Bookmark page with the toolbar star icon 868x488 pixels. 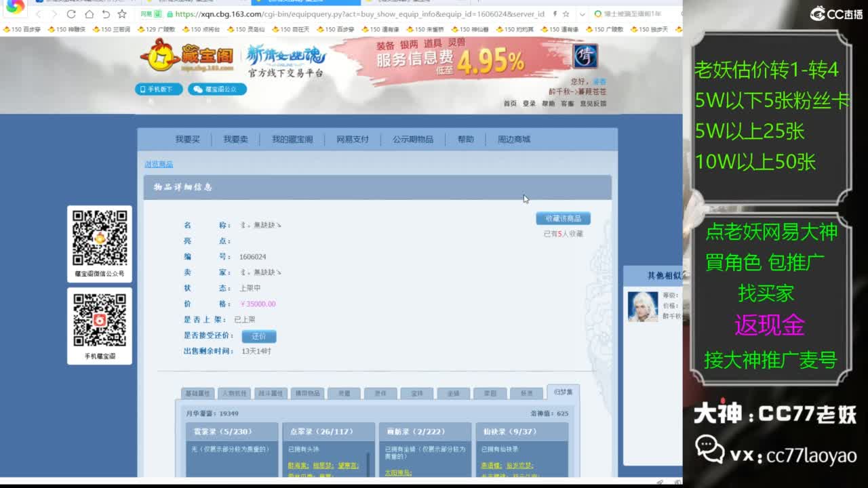[122, 14]
